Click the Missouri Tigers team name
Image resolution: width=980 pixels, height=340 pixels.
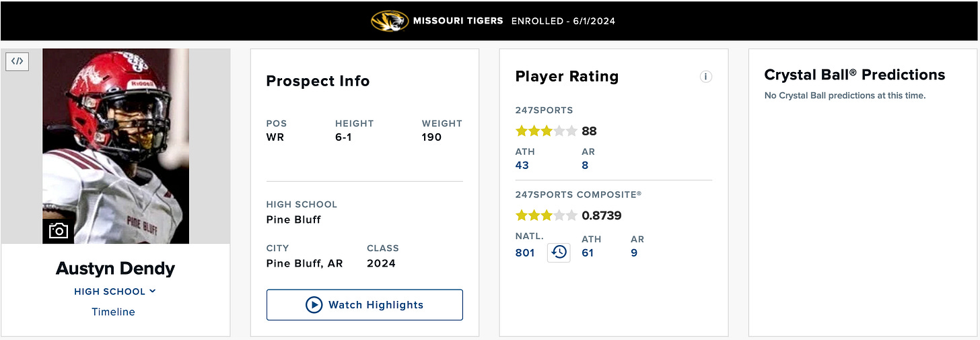[460, 21]
